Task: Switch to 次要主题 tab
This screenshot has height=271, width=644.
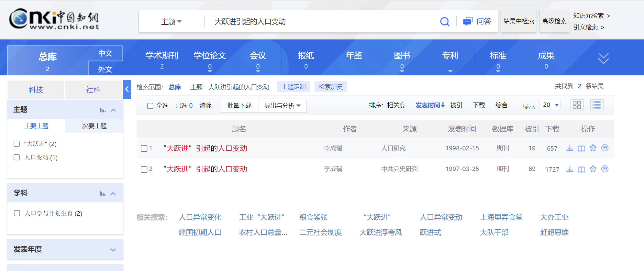Action: pyautogui.click(x=94, y=126)
